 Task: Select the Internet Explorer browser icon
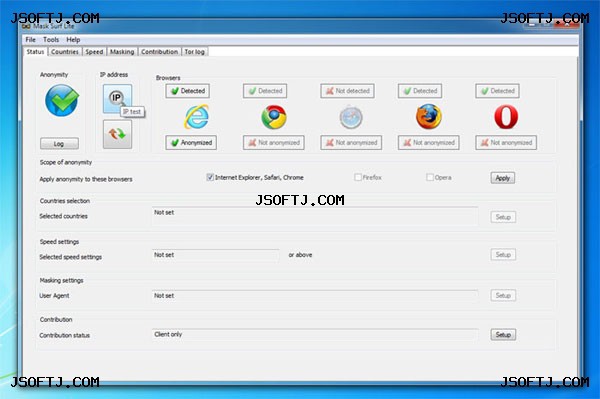click(x=196, y=117)
